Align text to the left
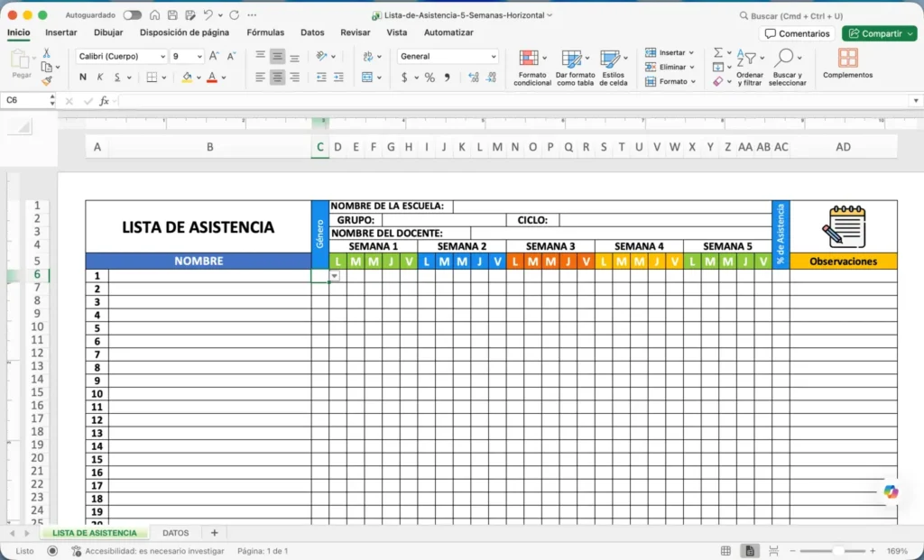This screenshot has height=560, width=924. (260, 78)
